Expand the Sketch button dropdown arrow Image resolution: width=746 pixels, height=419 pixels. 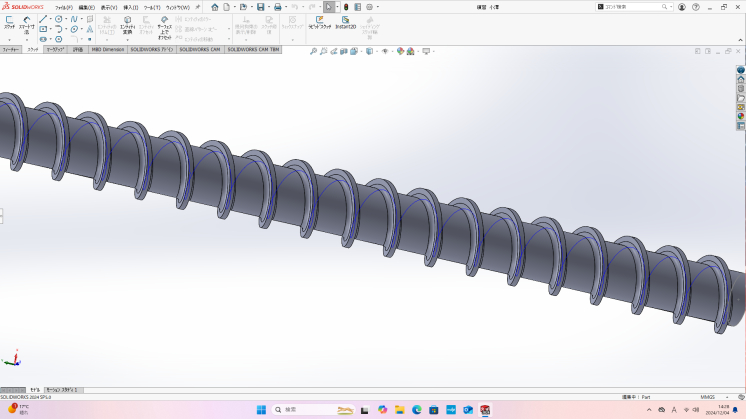point(10,40)
